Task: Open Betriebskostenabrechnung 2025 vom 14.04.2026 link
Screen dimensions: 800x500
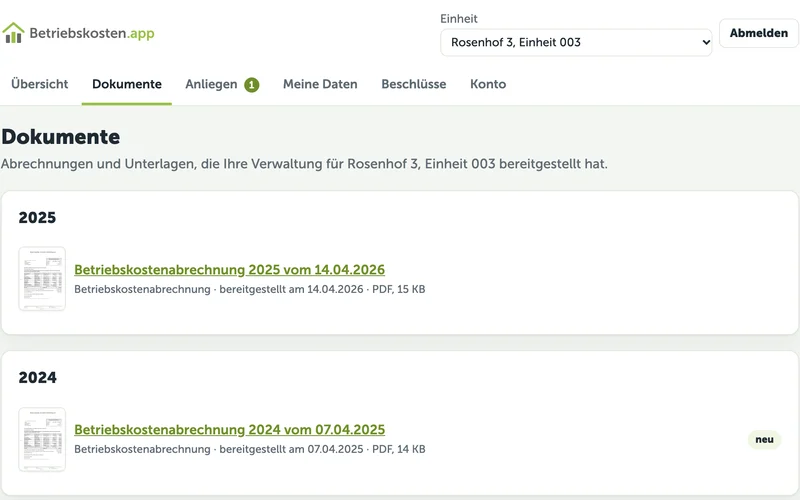Action: pyautogui.click(x=230, y=269)
